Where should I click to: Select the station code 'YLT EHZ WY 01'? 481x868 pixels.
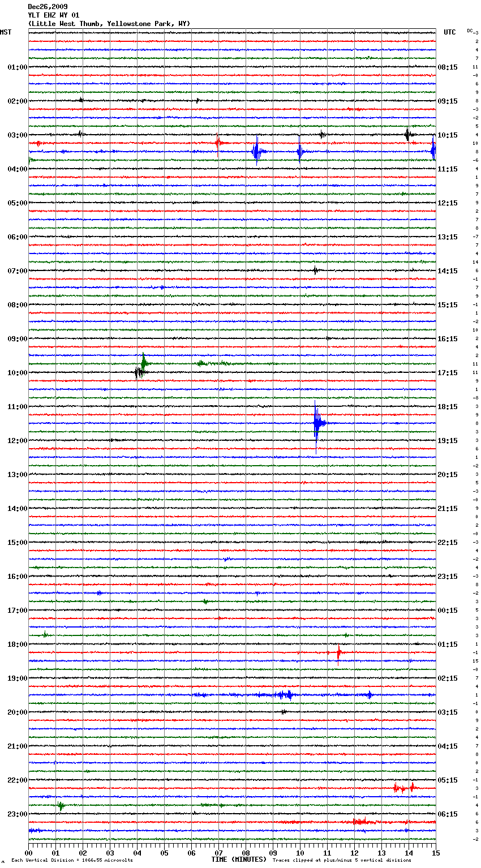pos(54,15)
